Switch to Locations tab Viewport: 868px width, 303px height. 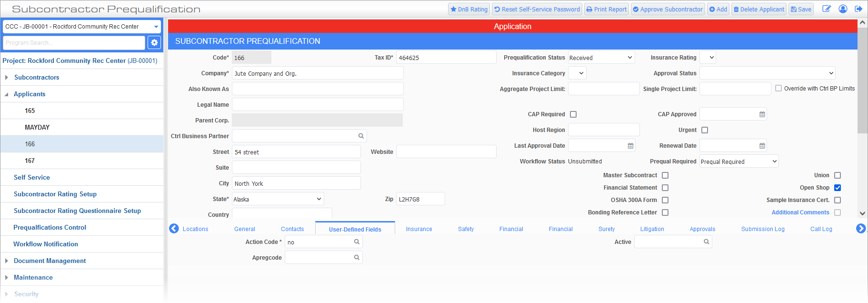196,229
